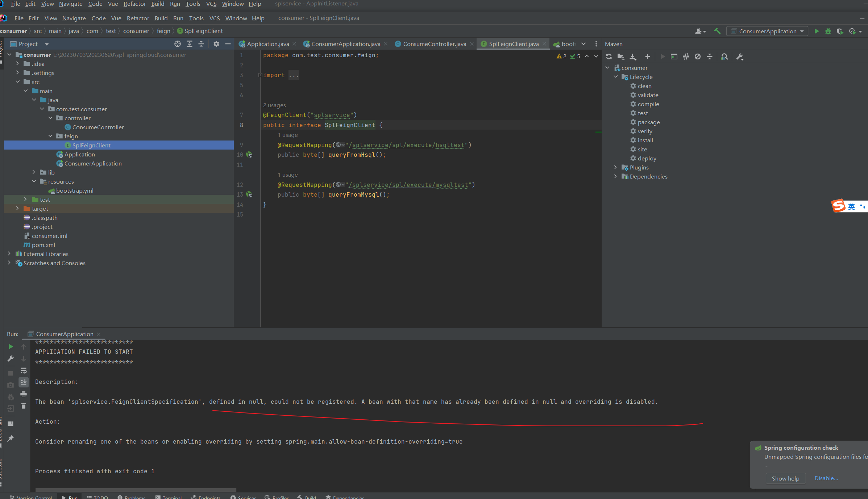
Task: Click the Clear All trash icon in Run console
Action: pos(24,406)
